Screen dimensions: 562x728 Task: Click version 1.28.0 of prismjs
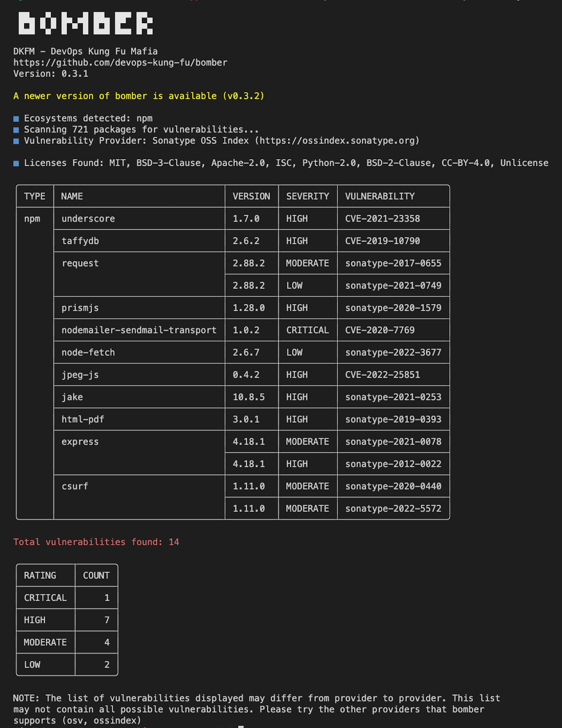coord(249,308)
